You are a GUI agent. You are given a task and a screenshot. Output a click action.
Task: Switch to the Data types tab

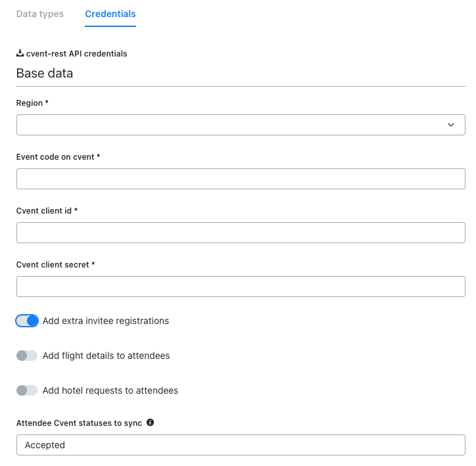(39, 14)
